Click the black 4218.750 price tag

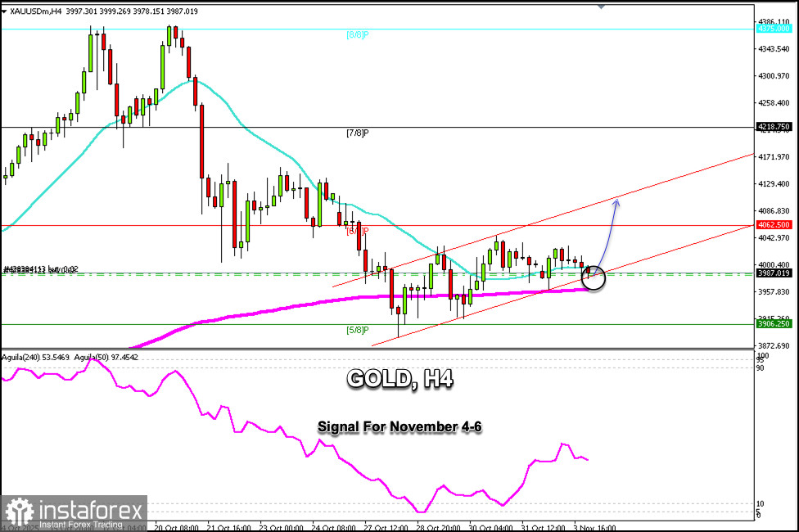774,126
